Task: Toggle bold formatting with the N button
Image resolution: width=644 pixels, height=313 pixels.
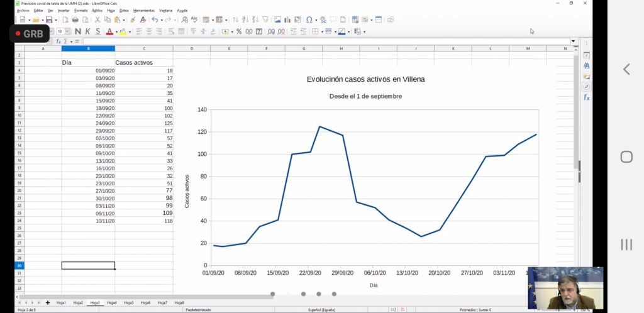Action: (78, 31)
